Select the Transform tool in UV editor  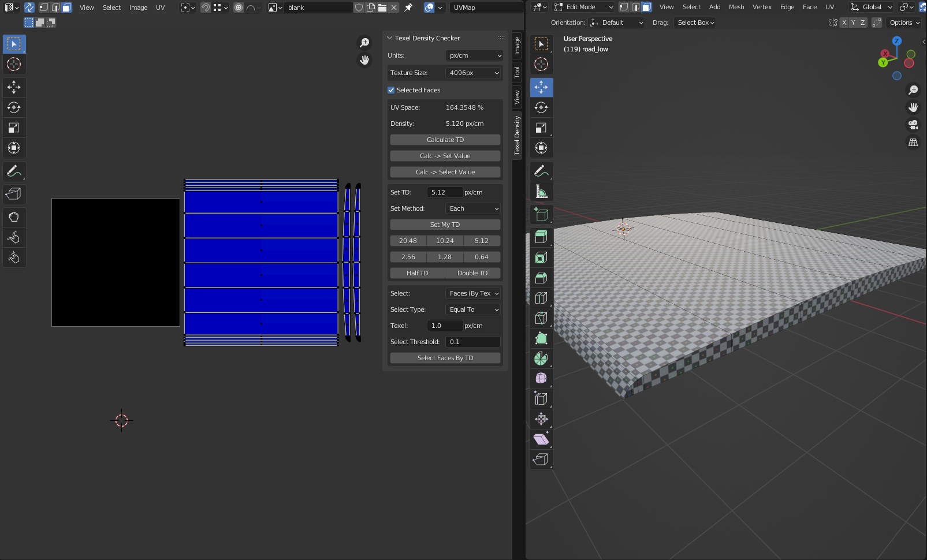tap(14, 148)
